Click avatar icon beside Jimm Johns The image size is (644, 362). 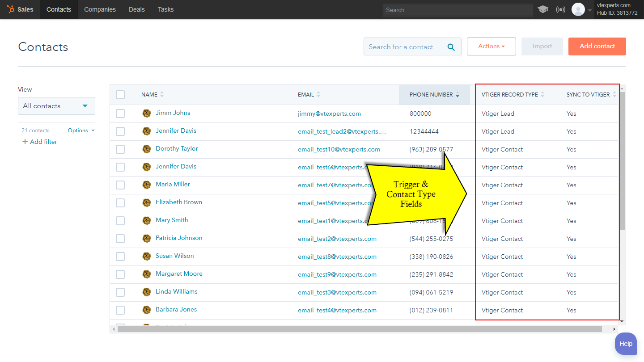coord(147,114)
